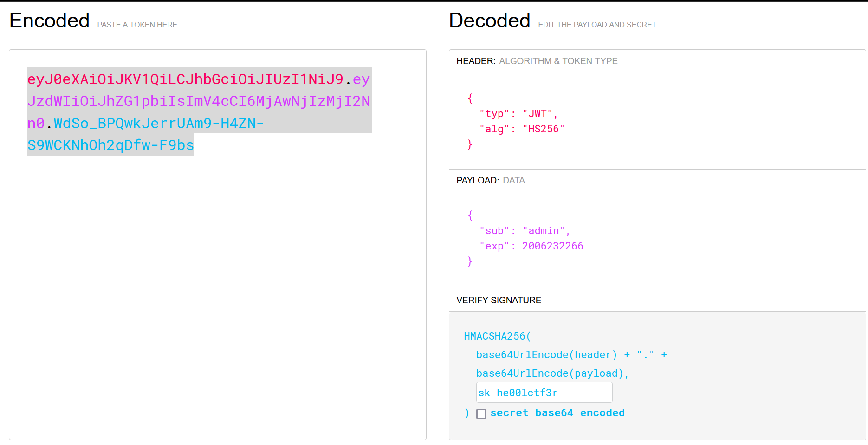Select the "typ": "JWT" header line

pos(518,114)
